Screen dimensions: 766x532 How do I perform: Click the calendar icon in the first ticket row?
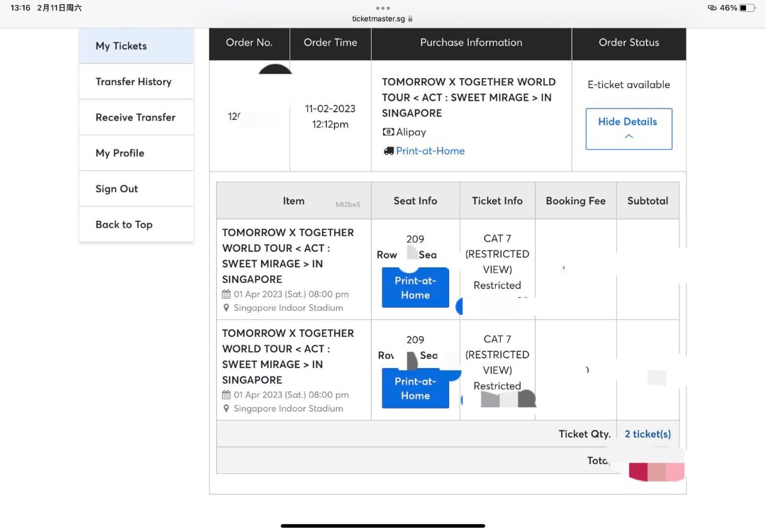click(226, 294)
